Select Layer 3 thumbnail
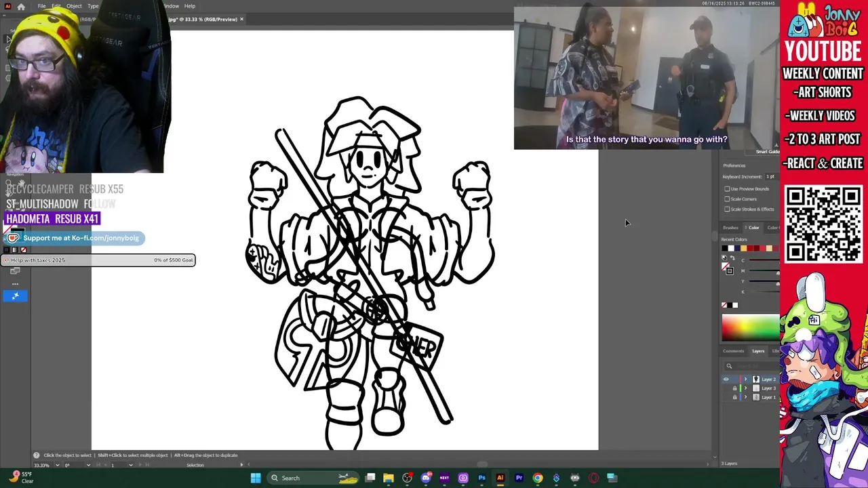 [755, 388]
